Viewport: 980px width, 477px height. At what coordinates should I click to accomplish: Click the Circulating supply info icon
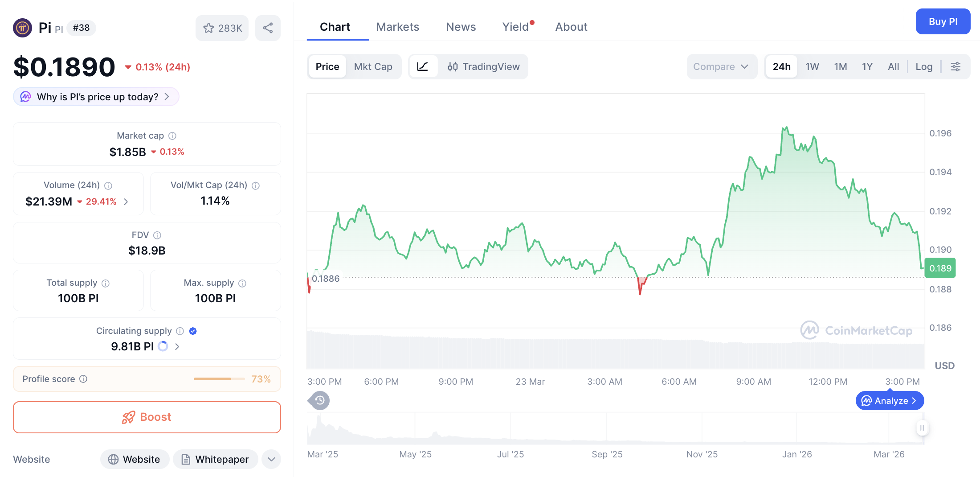180,331
